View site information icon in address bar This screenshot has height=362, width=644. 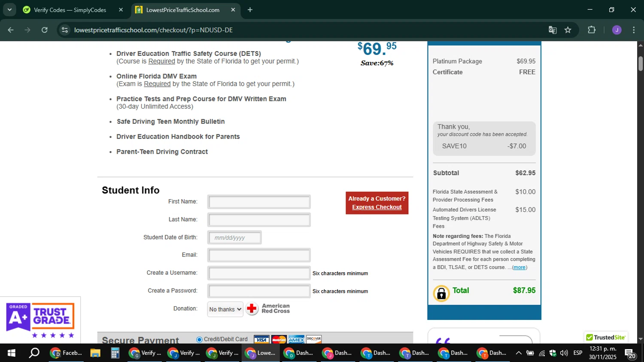pyautogui.click(x=65, y=30)
